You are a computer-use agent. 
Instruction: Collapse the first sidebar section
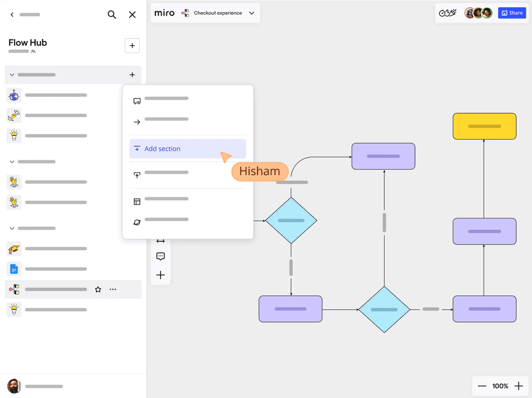click(x=11, y=74)
